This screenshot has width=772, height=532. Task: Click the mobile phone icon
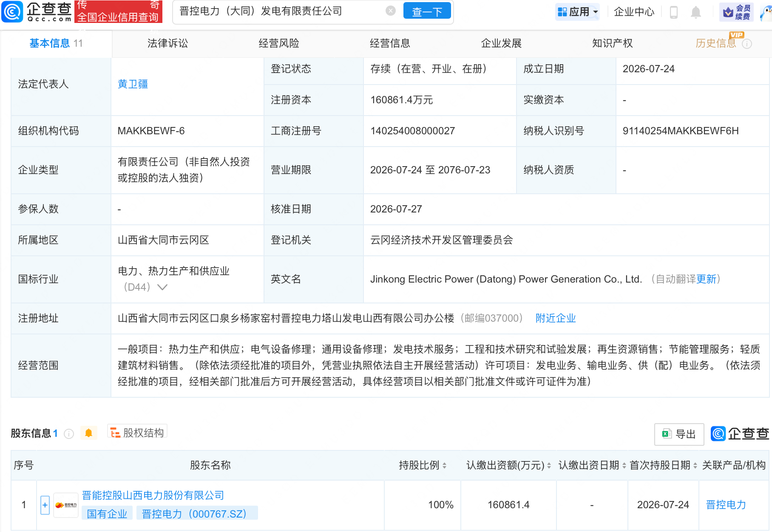[x=673, y=12]
